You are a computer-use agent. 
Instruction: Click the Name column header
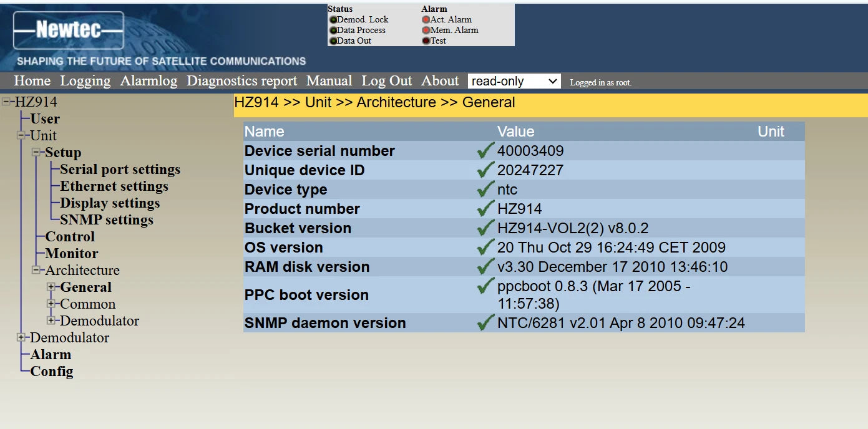tap(264, 132)
